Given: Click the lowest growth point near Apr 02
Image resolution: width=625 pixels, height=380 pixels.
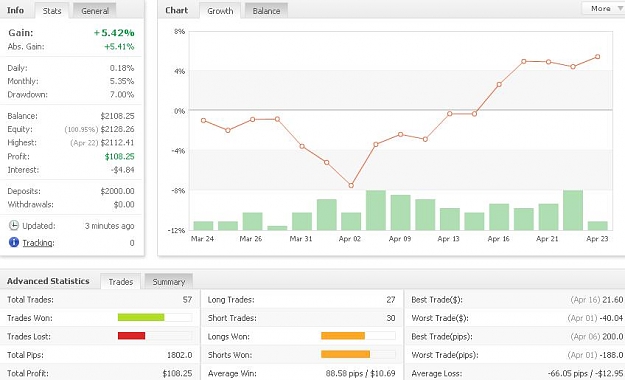Looking at the screenshot, I should (x=351, y=185).
